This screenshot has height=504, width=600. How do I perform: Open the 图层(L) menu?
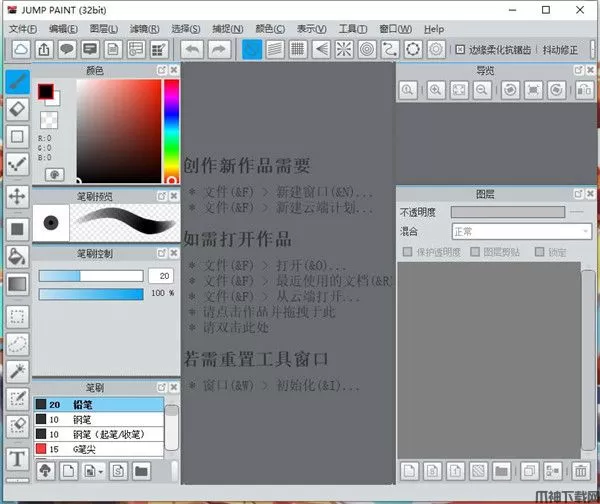coord(102,29)
